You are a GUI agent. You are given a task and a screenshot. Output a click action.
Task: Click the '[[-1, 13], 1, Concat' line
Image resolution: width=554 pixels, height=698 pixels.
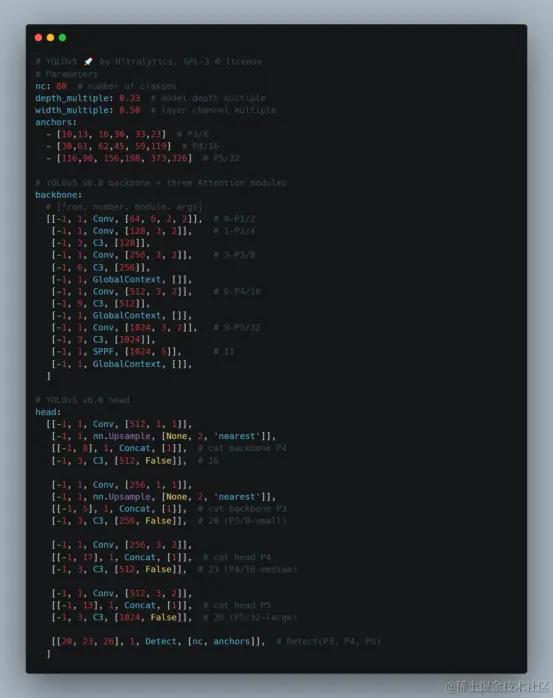pyautogui.click(x=161, y=605)
